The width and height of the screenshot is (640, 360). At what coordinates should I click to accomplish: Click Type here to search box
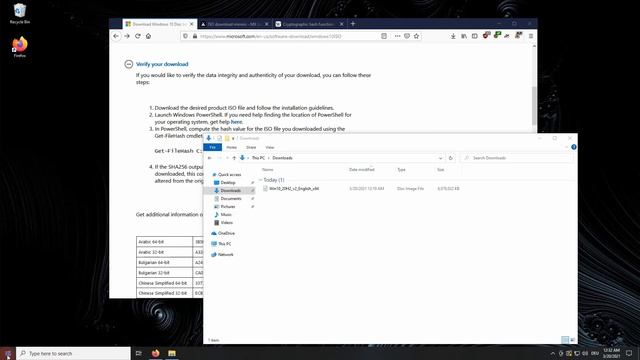pyautogui.click(x=73, y=353)
